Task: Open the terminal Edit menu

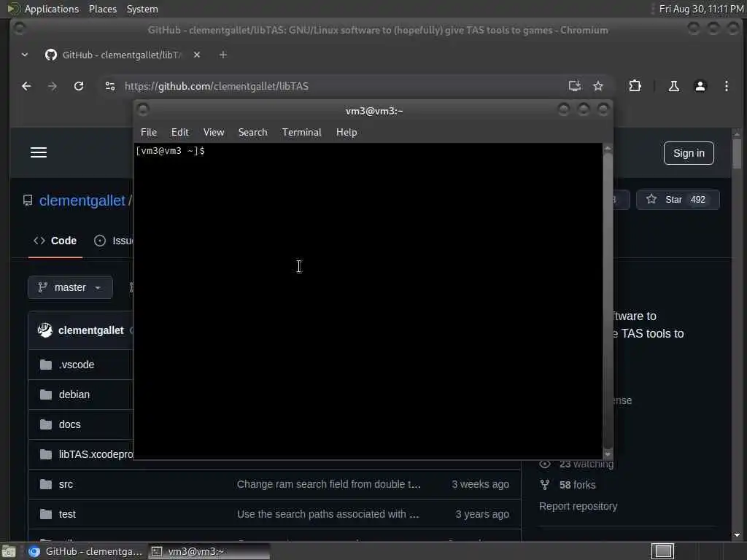Action: click(x=179, y=133)
